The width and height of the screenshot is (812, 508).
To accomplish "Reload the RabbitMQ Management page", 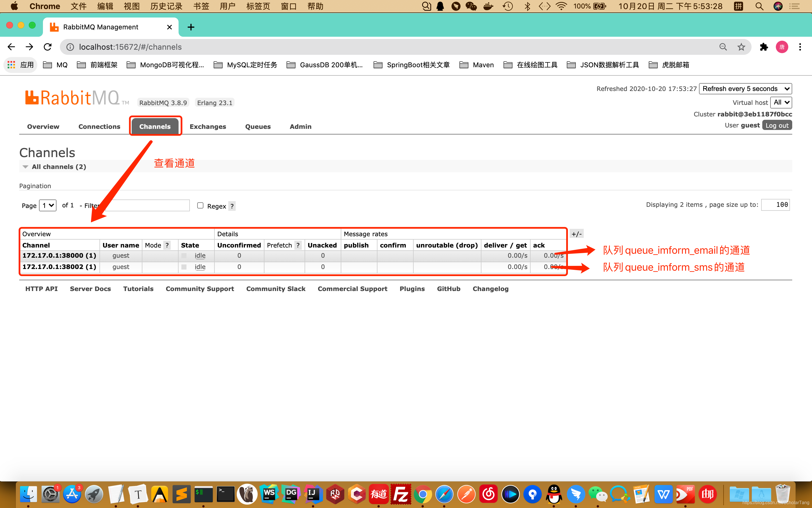I will point(48,47).
